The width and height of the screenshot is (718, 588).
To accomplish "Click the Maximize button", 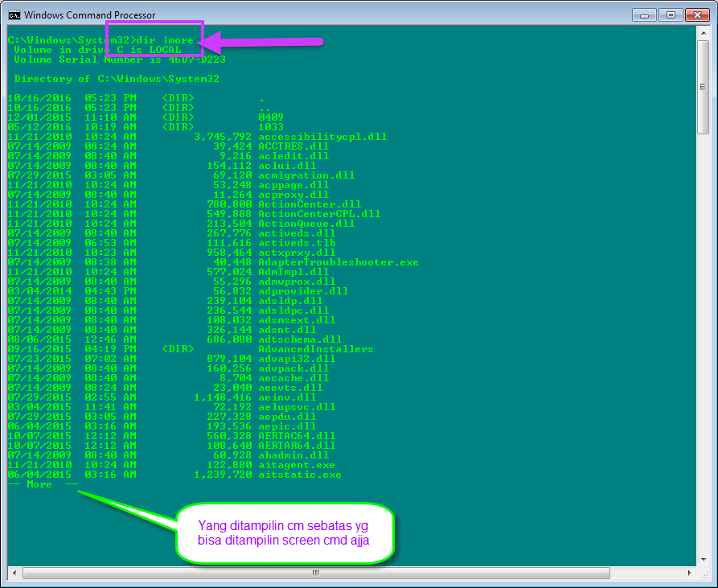I will tap(670, 14).
